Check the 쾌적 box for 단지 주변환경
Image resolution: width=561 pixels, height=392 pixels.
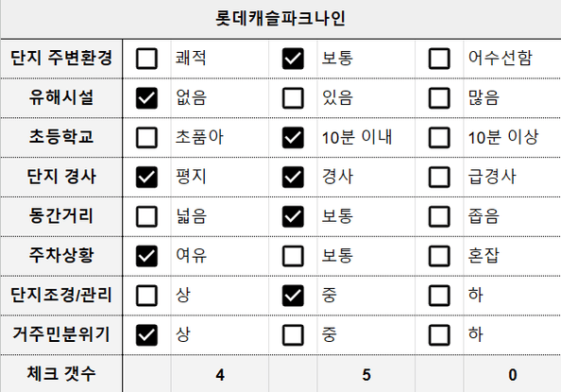point(146,59)
